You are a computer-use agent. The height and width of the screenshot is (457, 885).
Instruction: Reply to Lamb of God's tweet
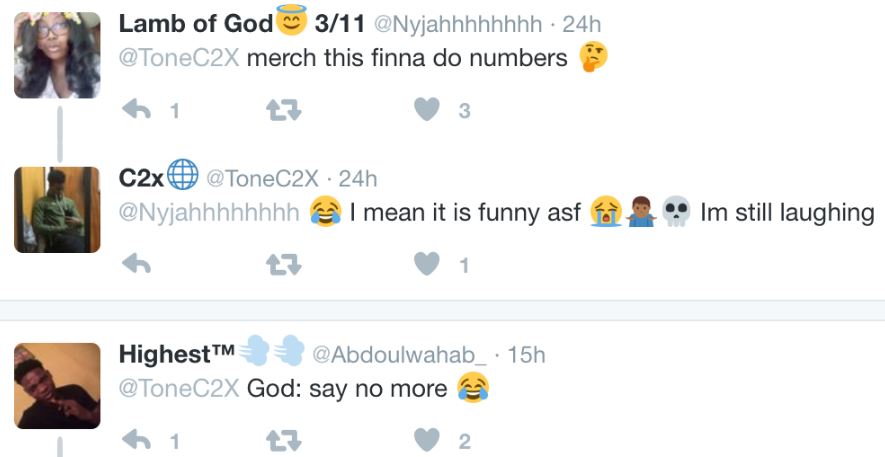click(x=137, y=109)
